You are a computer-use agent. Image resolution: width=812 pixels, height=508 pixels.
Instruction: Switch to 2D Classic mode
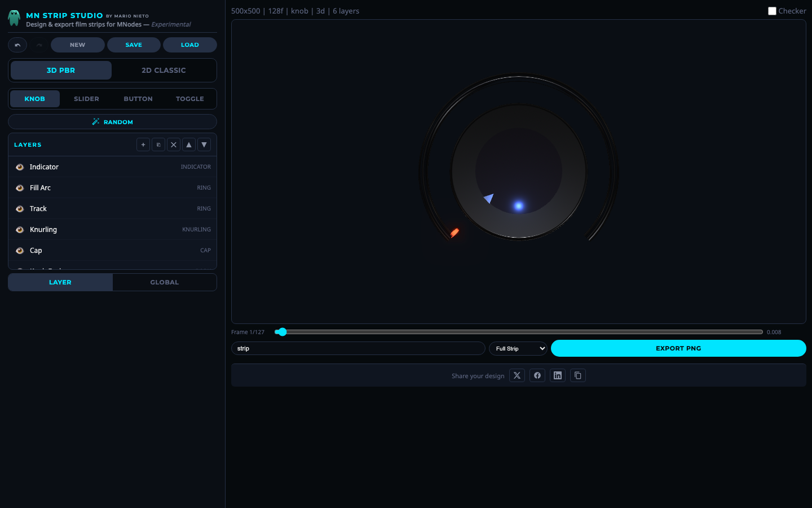click(164, 71)
